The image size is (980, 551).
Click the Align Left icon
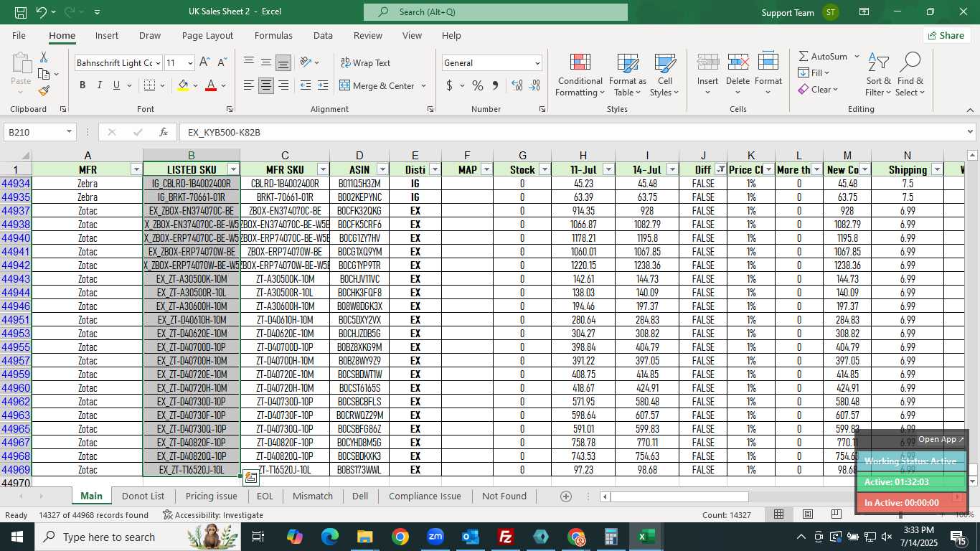248,85
